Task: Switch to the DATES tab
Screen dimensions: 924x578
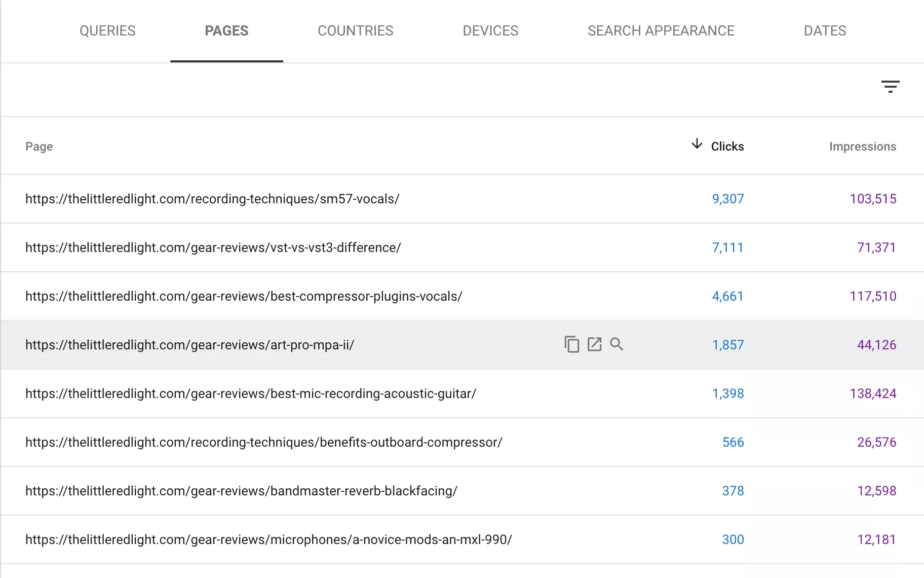Action: click(x=824, y=31)
